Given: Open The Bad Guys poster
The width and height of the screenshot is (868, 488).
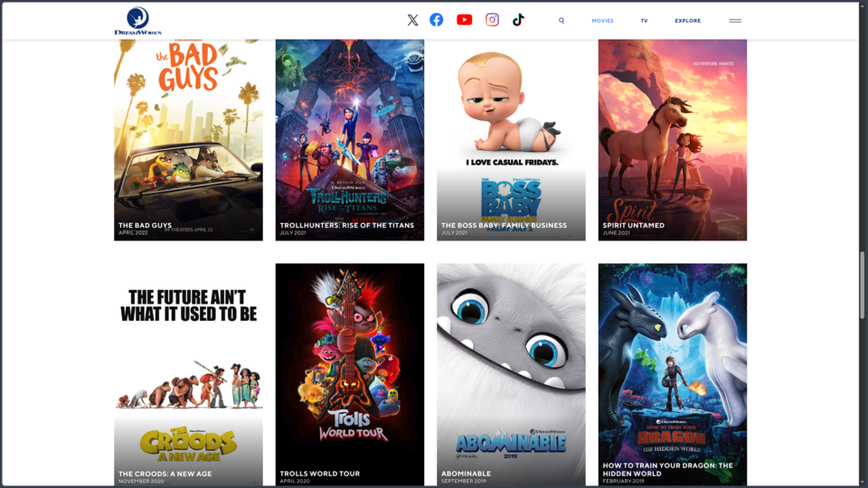Looking at the screenshot, I should (188, 139).
